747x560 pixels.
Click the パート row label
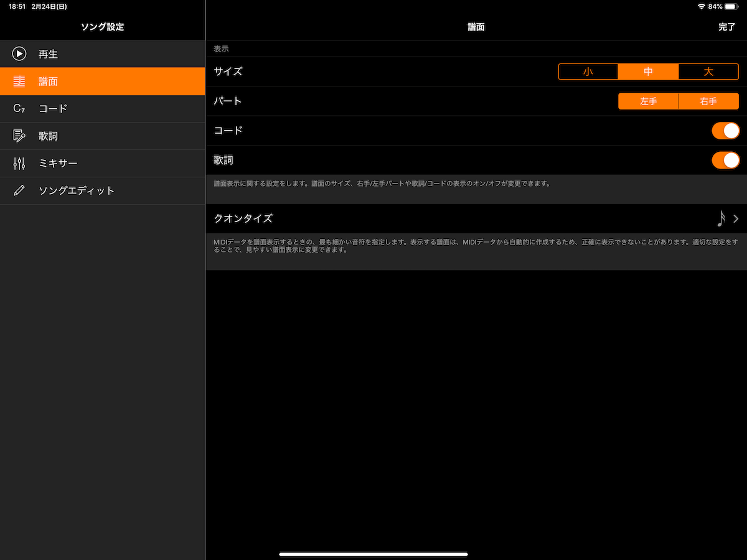point(228,101)
